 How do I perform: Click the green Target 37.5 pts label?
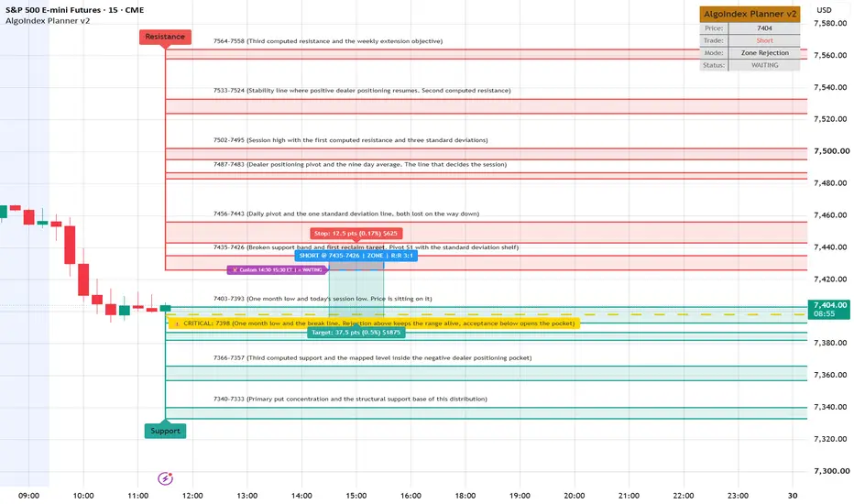(356, 333)
